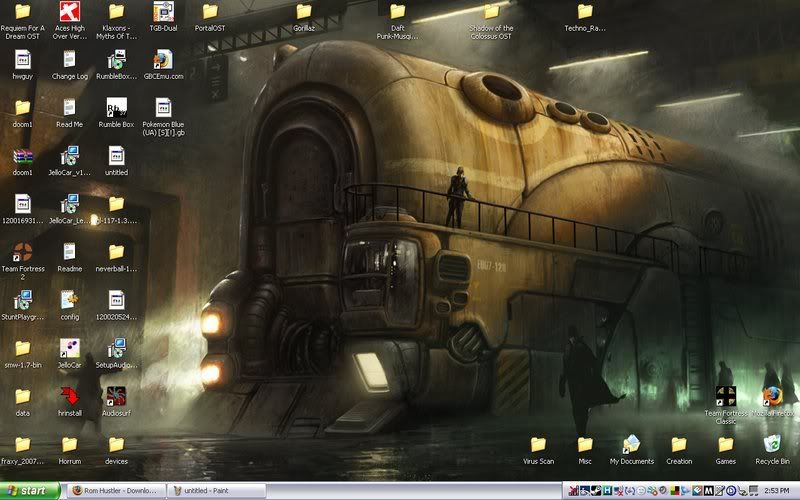Select the Team Fortress 2 icon
Viewport: 800px width, 500px height.
pos(22,252)
